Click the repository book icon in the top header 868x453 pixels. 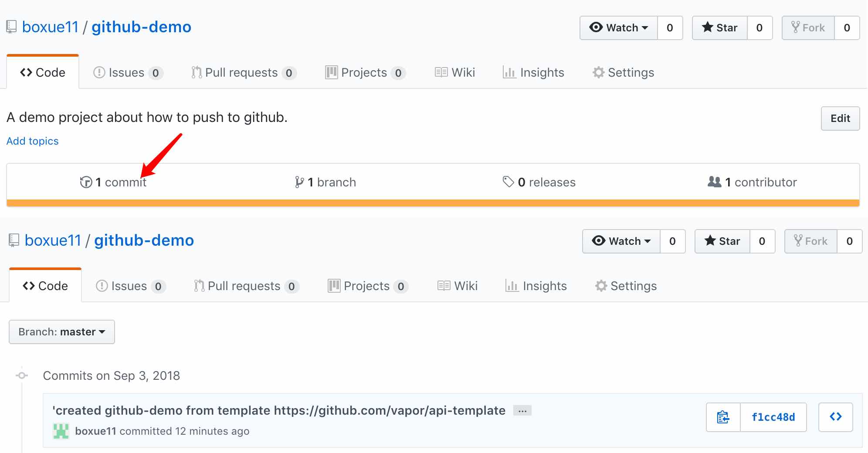[x=11, y=27]
